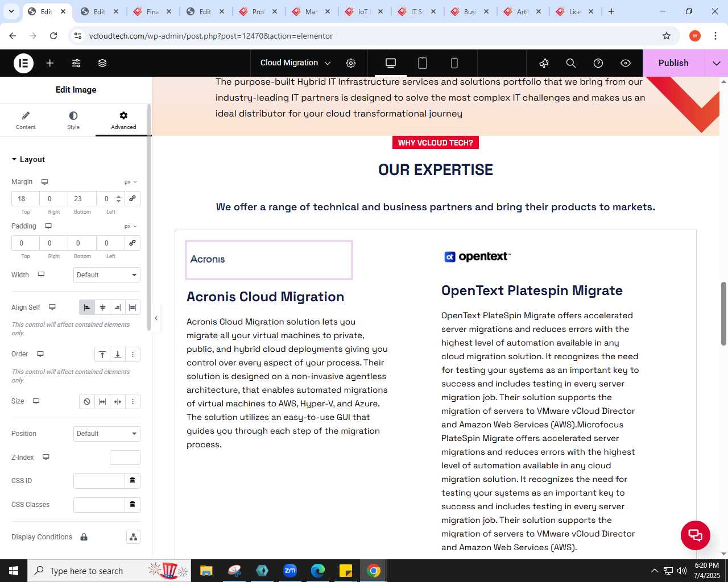Viewport: 728px width, 582px height.
Task: Open the Width dropdown
Action: 107,275
